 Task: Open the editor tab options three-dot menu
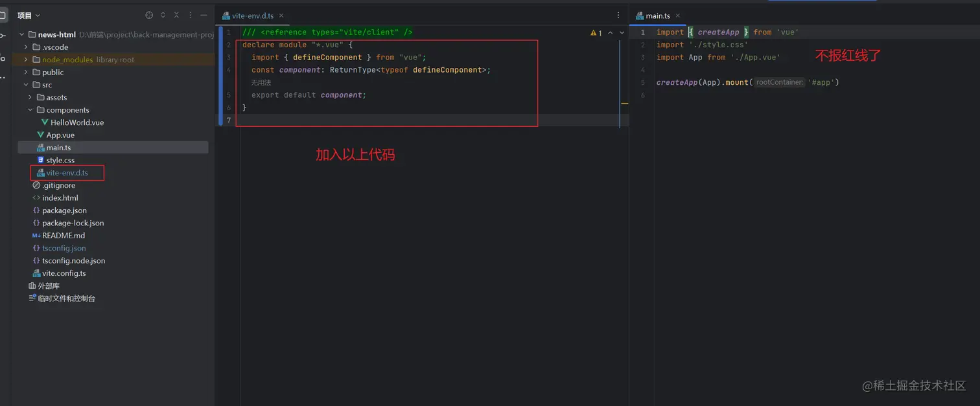click(x=618, y=15)
